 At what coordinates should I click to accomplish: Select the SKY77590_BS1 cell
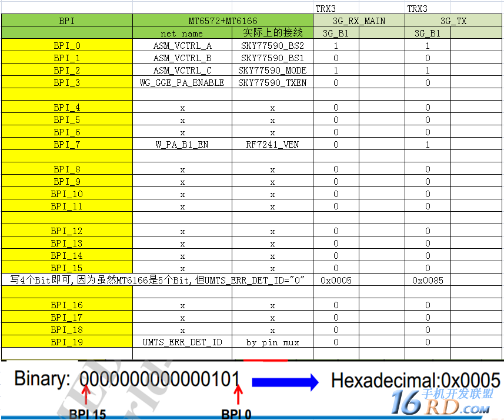[272, 58]
